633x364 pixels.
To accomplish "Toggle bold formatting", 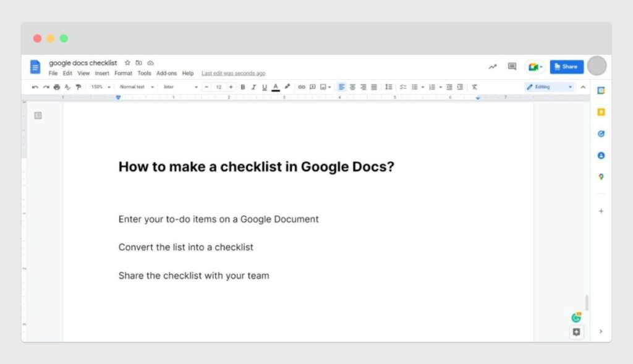I will point(242,87).
